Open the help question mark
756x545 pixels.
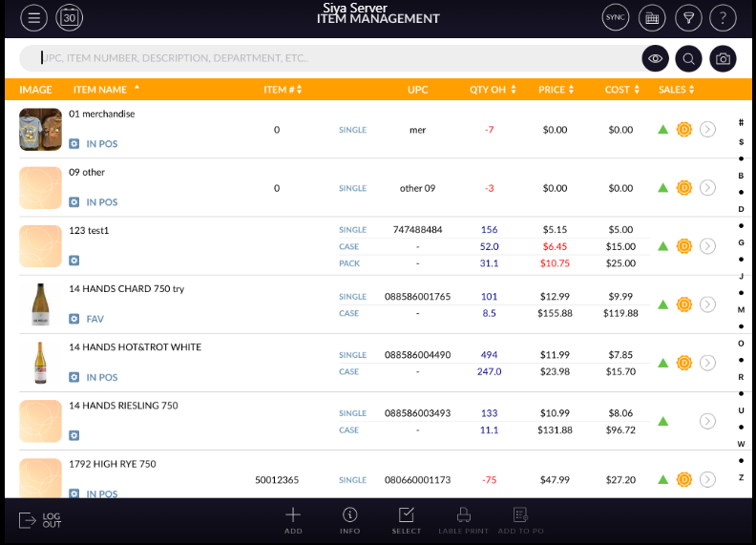(724, 18)
